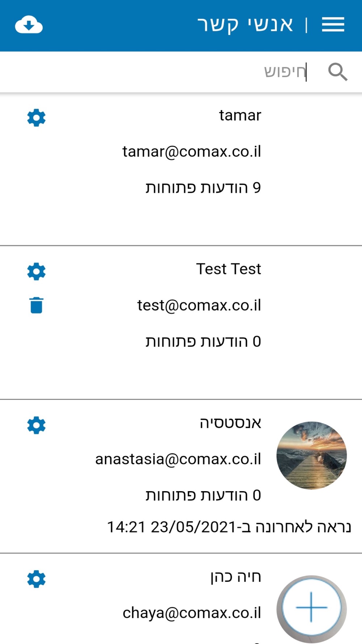The width and height of the screenshot is (362, 644).
Task: Open settings gear for Test Test
Action: click(36, 271)
